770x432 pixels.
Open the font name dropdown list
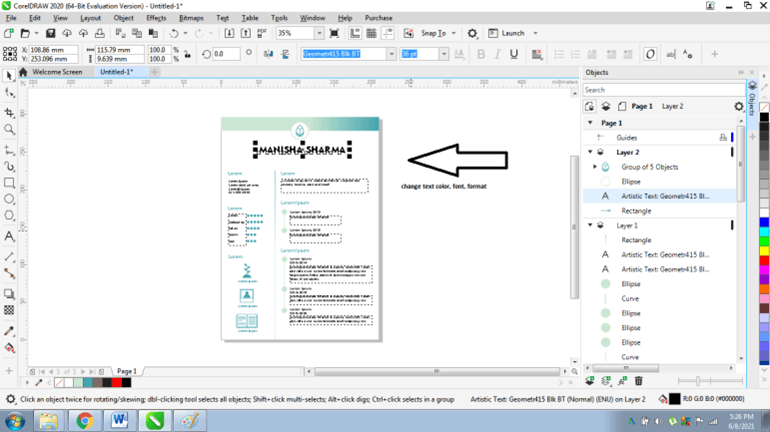[x=391, y=54]
